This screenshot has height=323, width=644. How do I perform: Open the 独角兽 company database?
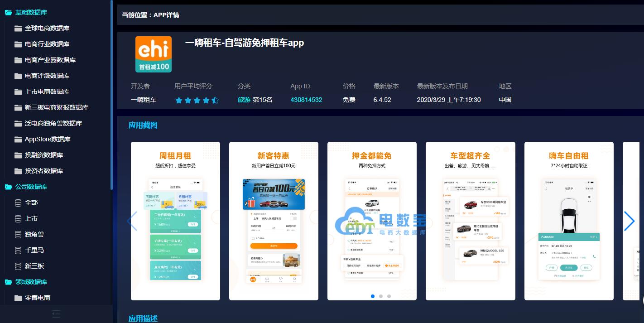34,234
